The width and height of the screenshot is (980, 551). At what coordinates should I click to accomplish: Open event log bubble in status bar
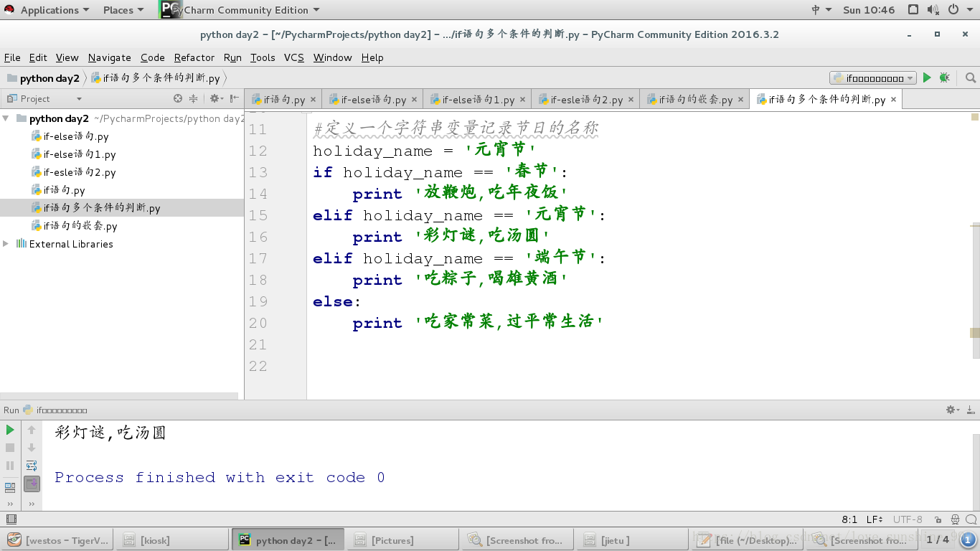tap(971, 519)
